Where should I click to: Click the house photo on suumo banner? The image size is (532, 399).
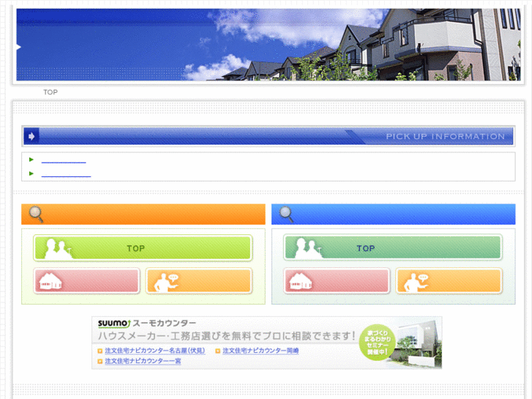419,343
